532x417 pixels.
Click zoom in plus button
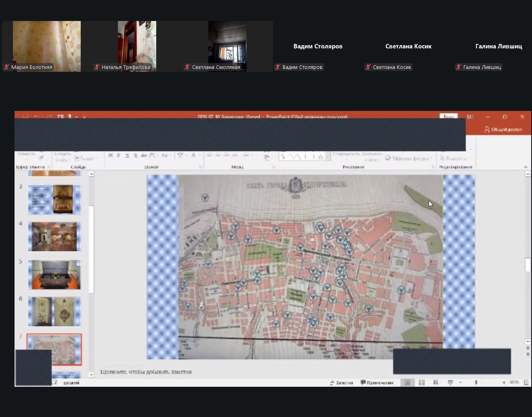(x=504, y=382)
